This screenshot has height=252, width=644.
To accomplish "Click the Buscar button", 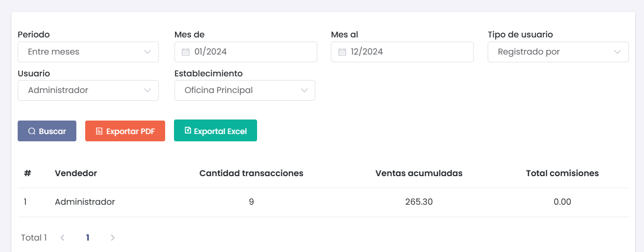I will coord(47,131).
